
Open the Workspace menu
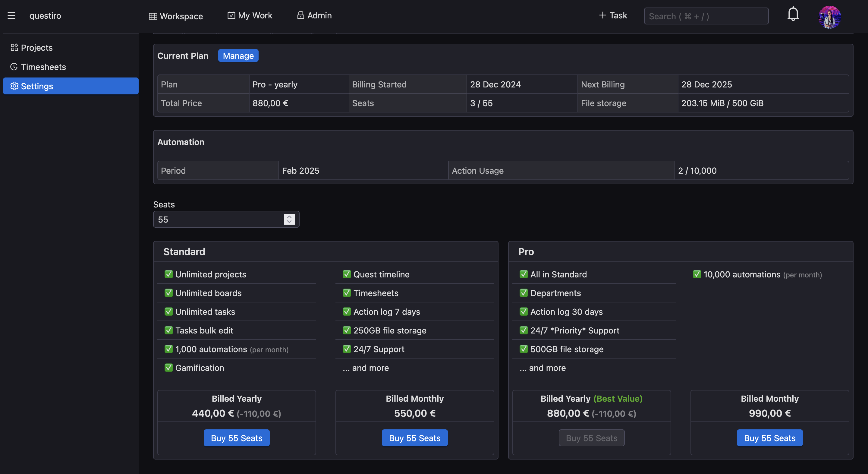(x=176, y=16)
